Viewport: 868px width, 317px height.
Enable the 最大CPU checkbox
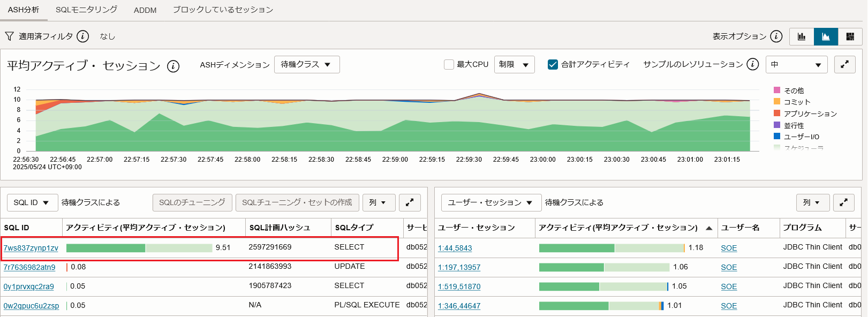point(449,64)
